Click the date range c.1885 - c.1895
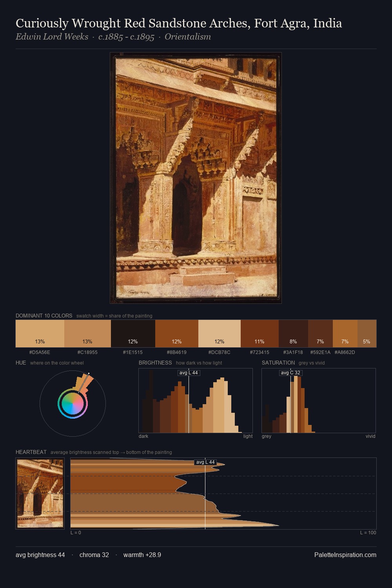The image size is (392, 588). click(126, 37)
